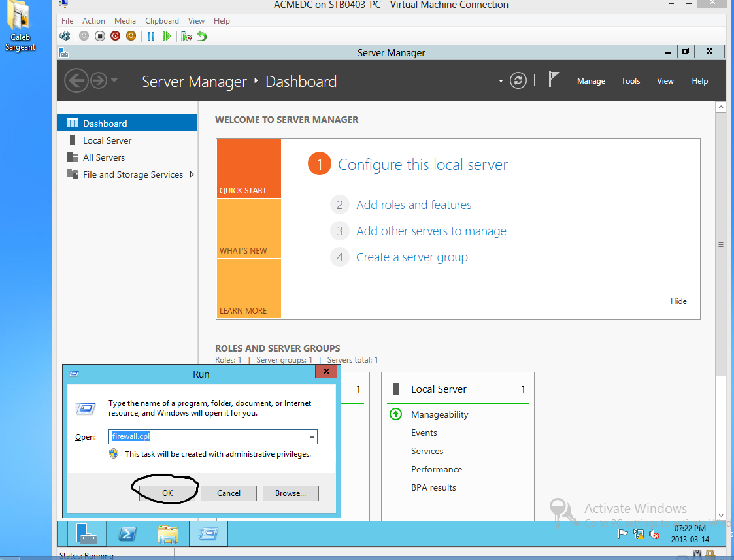Click Services in Local Server tile

click(427, 451)
